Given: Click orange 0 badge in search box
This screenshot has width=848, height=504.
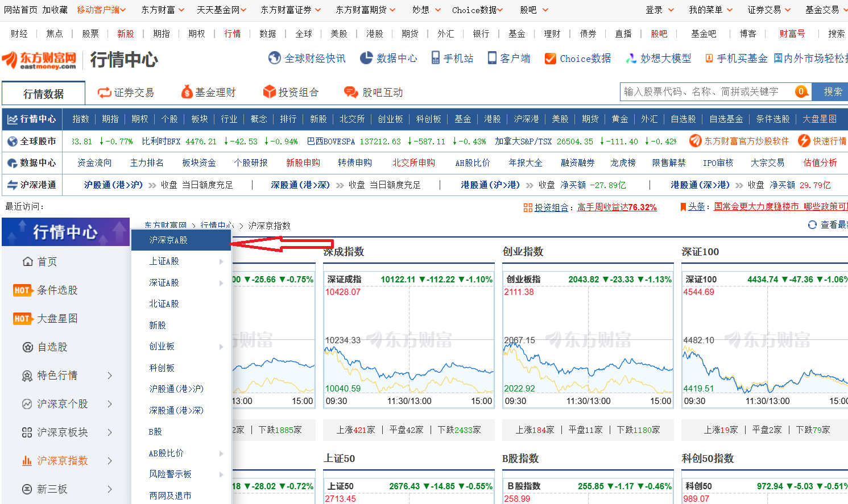Looking at the screenshot, I should (801, 91).
